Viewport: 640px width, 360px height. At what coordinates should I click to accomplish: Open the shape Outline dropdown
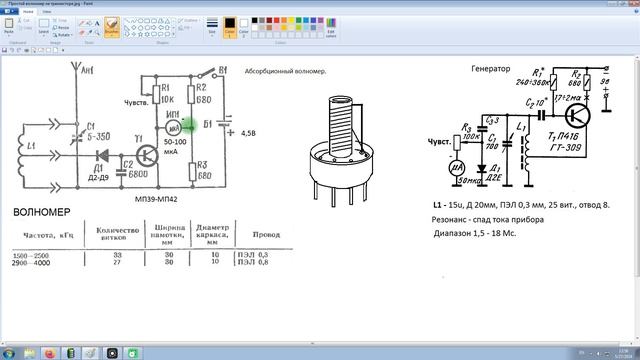tap(189, 20)
